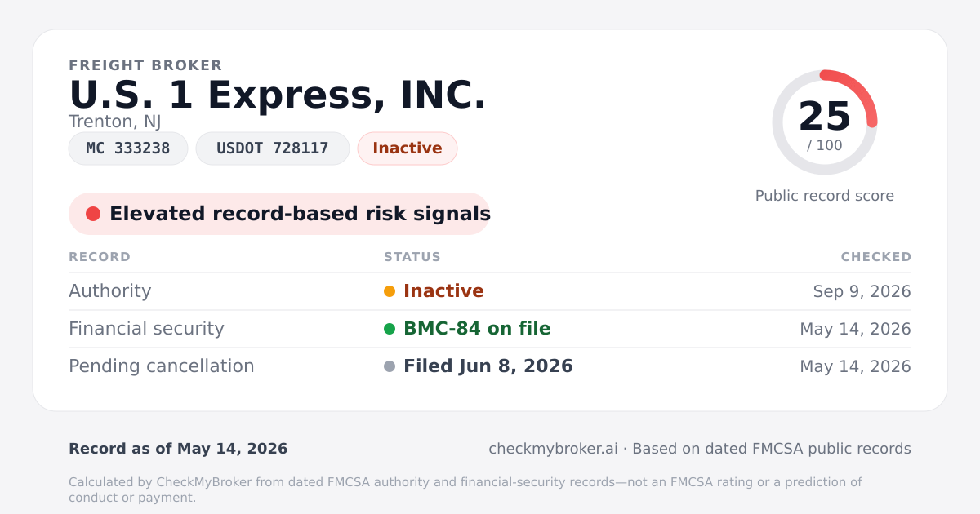Screen dimensions: 980x514
Task: Open the Pending cancellation record row
Action: pyautogui.click(x=490, y=366)
